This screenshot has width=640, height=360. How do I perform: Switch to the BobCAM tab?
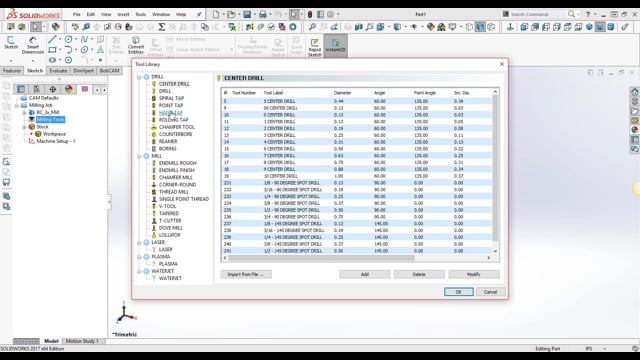click(x=109, y=71)
